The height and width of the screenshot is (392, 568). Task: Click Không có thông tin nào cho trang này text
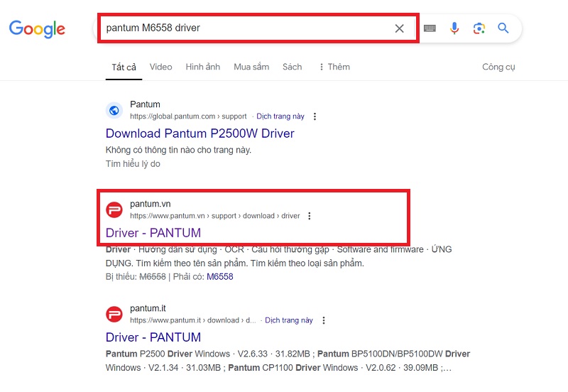click(179, 150)
